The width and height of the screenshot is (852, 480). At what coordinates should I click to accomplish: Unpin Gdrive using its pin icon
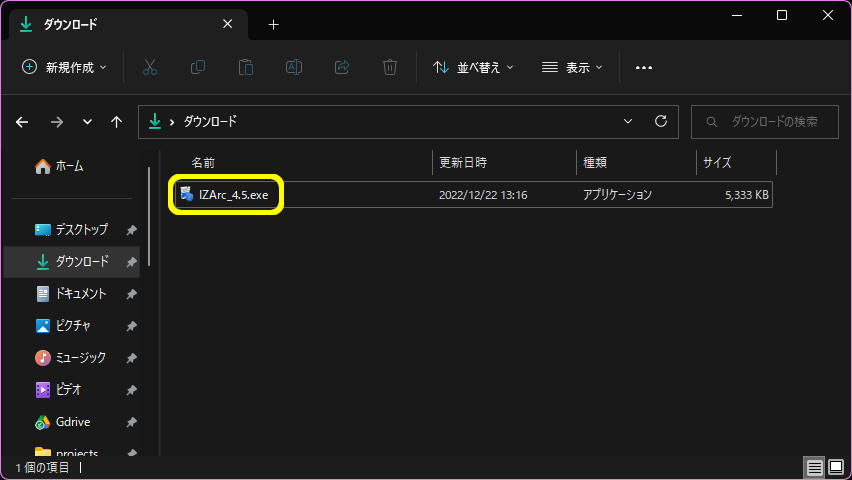[x=131, y=422]
